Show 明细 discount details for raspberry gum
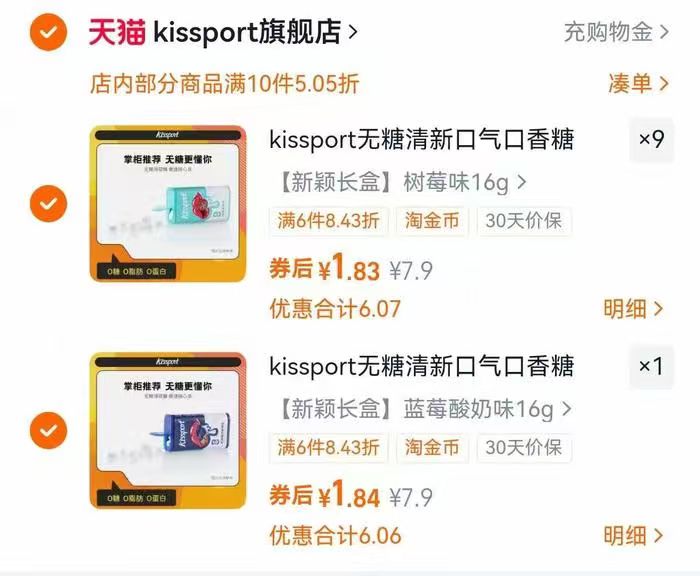The image size is (700, 576). click(633, 309)
